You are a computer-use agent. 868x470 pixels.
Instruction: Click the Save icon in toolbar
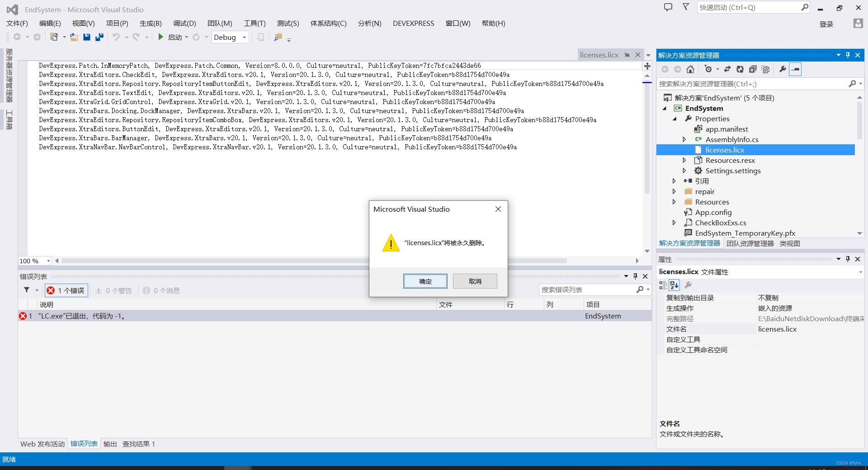87,37
